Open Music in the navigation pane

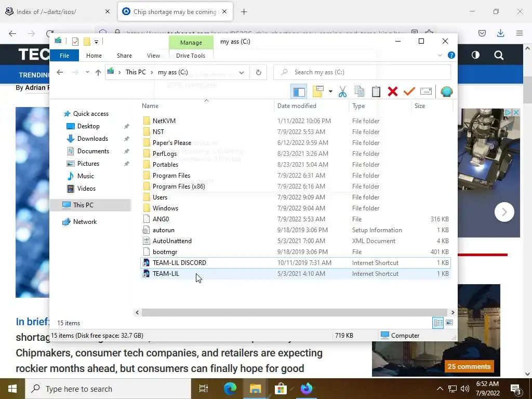[86, 176]
